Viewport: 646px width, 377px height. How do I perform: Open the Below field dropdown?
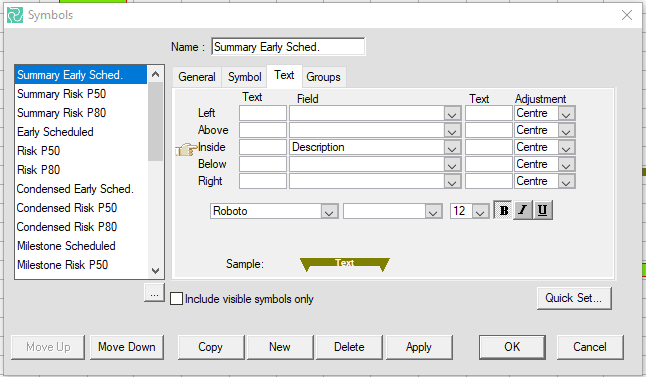(x=452, y=164)
